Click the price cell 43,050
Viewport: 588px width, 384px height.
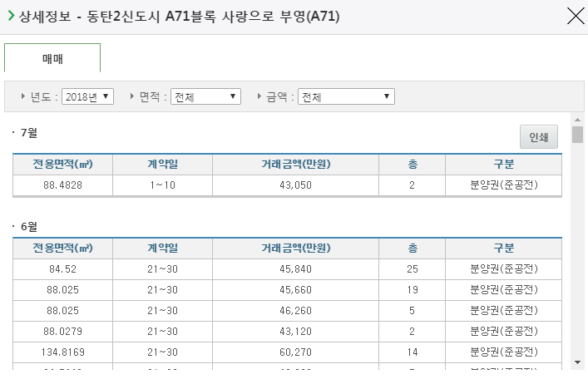click(x=295, y=185)
